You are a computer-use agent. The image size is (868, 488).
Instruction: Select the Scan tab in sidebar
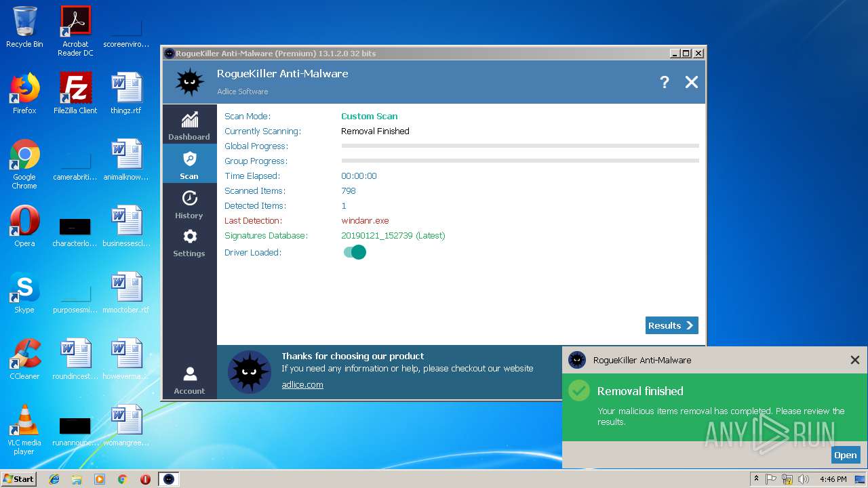pos(189,165)
